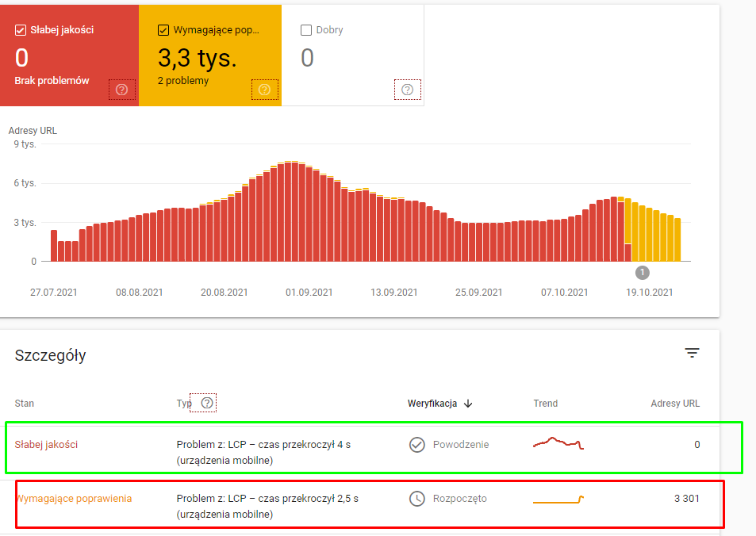Click help icon in Dobry card
This screenshot has height=536, width=756.
point(407,90)
